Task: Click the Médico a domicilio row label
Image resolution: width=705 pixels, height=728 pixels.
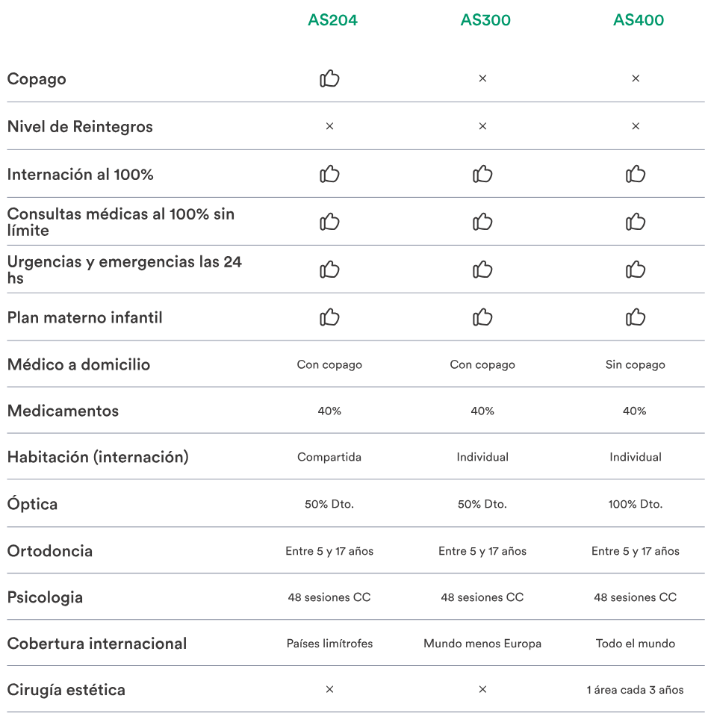Action: tap(78, 364)
